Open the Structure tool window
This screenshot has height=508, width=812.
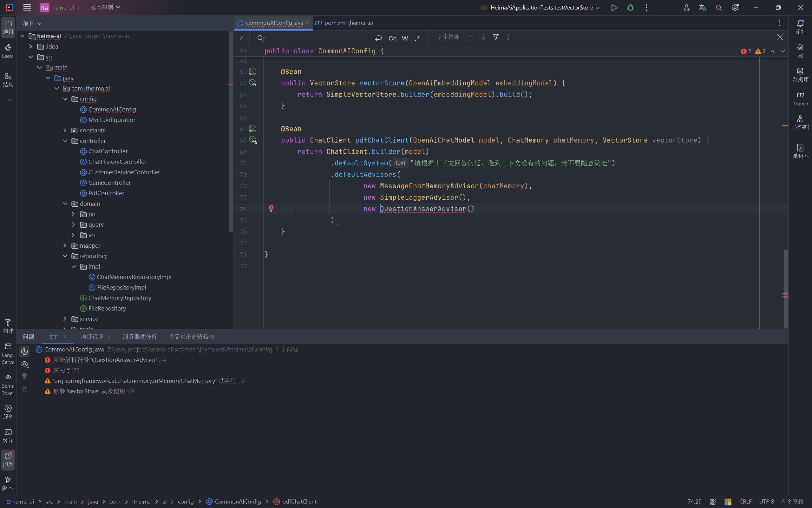[8, 80]
